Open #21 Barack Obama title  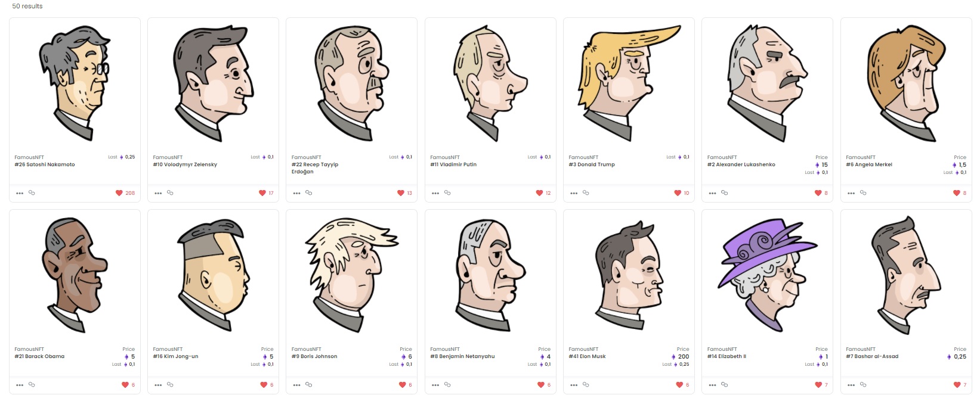pos(39,356)
